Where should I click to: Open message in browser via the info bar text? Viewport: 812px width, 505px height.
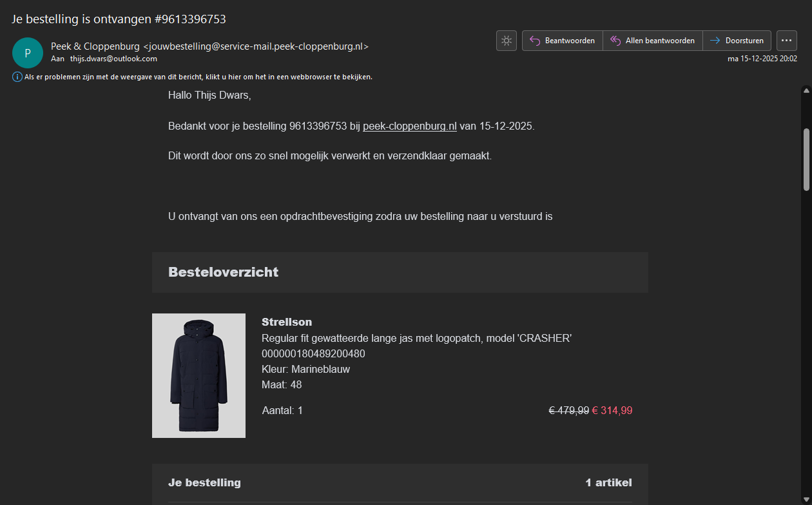tap(198, 77)
